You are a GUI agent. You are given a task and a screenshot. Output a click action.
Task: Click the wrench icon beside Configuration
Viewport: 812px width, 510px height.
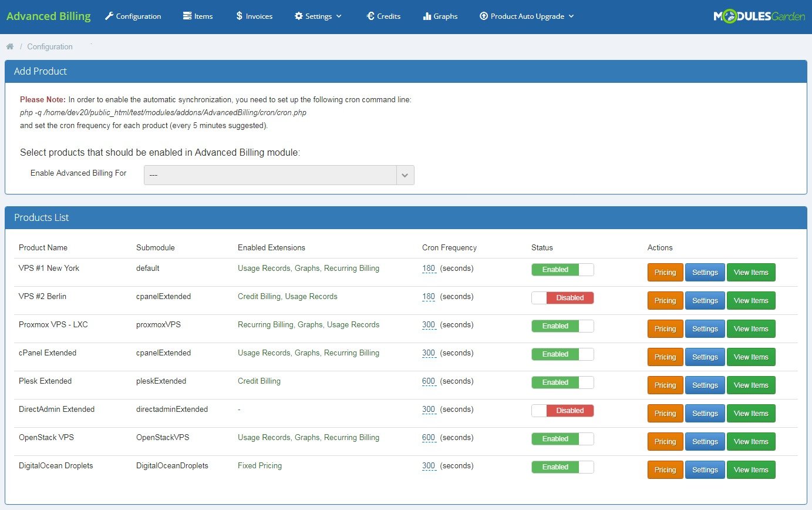pos(109,16)
